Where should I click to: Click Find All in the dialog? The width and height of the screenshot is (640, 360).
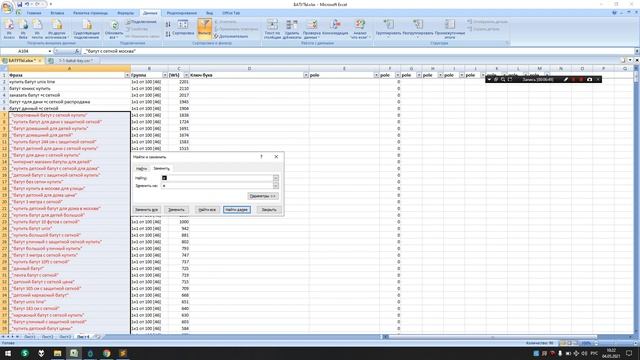207,209
